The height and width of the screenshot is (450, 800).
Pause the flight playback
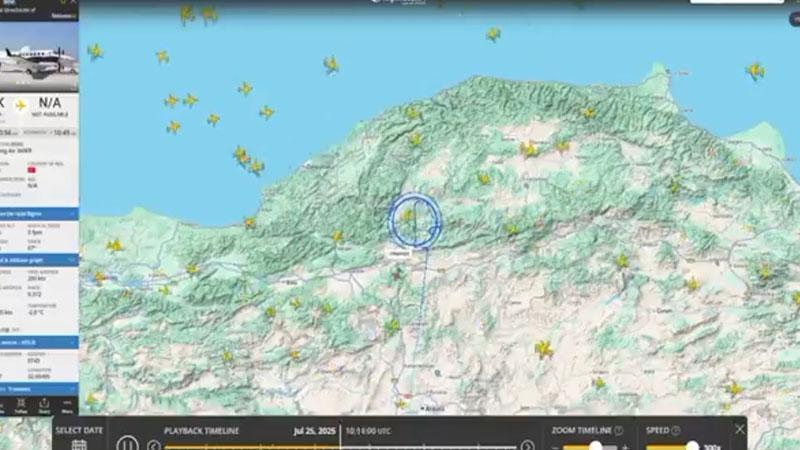pos(128,443)
